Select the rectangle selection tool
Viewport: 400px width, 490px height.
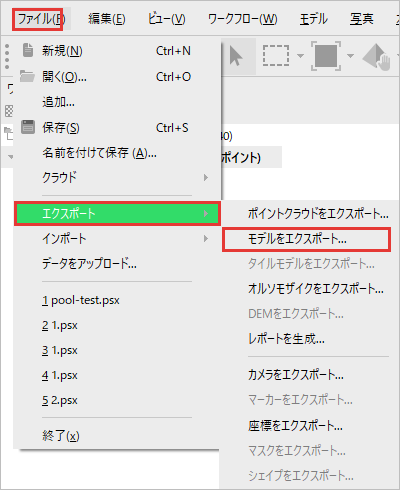coord(276,56)
